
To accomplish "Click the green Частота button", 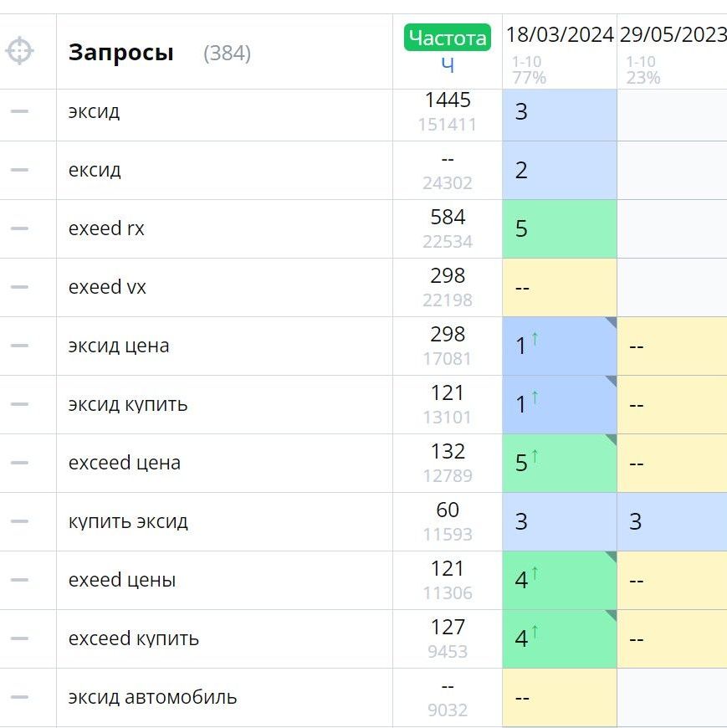I will (448, 37).
